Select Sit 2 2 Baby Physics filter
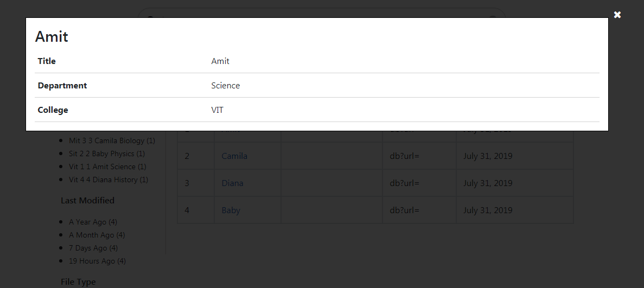Image resolution: width=644 pixels, height=288 pixels. coord(106,153)
